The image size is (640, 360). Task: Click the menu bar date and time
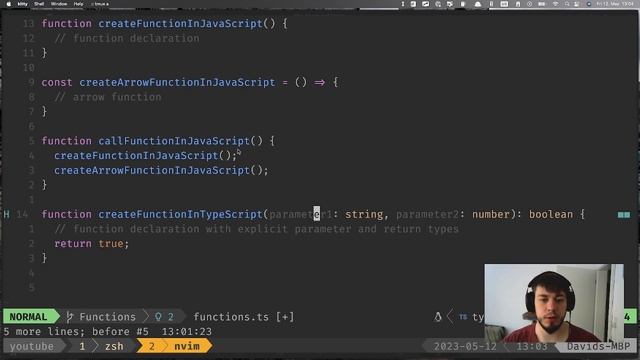615,4
